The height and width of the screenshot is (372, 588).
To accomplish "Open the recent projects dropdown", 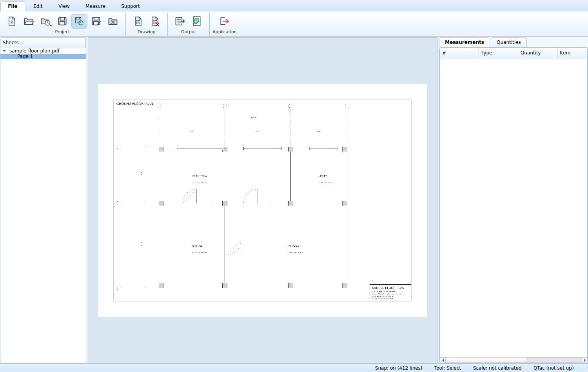I will tap(46, 21).
